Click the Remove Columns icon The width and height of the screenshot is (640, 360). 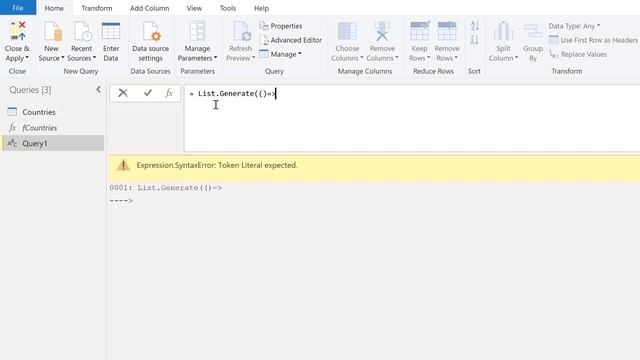[382, 31]
